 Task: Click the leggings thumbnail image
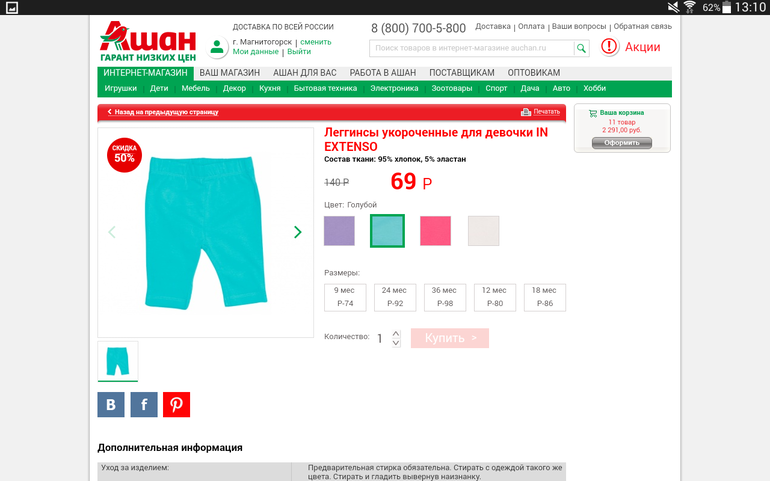point(118,361)
